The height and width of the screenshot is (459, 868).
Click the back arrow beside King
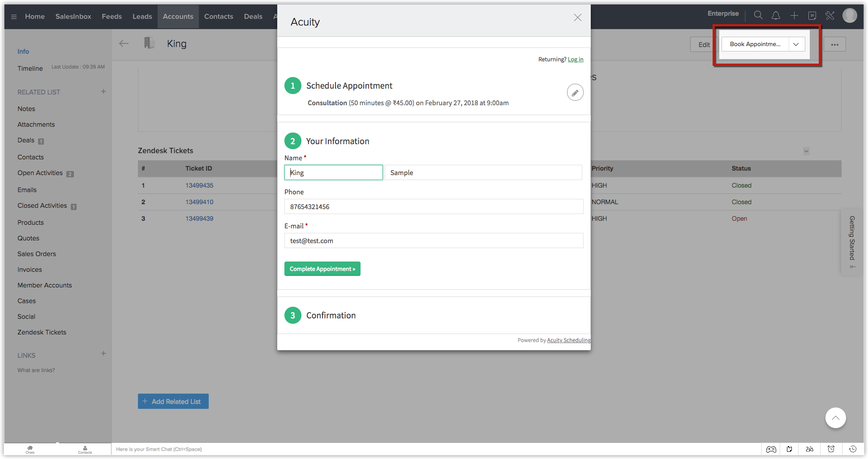pos(124,43)
